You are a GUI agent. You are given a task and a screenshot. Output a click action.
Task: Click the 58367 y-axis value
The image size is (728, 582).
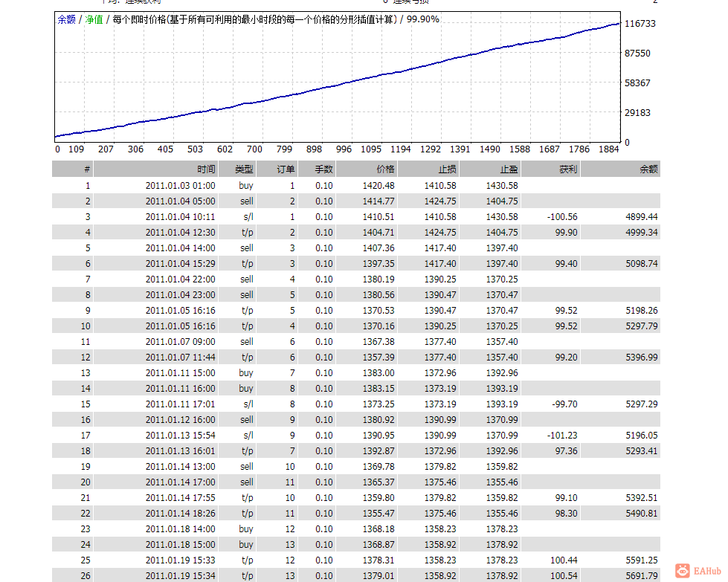637,83
